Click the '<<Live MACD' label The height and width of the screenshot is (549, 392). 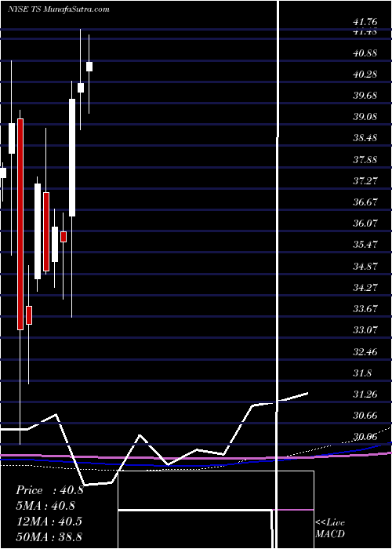(330, 528)
